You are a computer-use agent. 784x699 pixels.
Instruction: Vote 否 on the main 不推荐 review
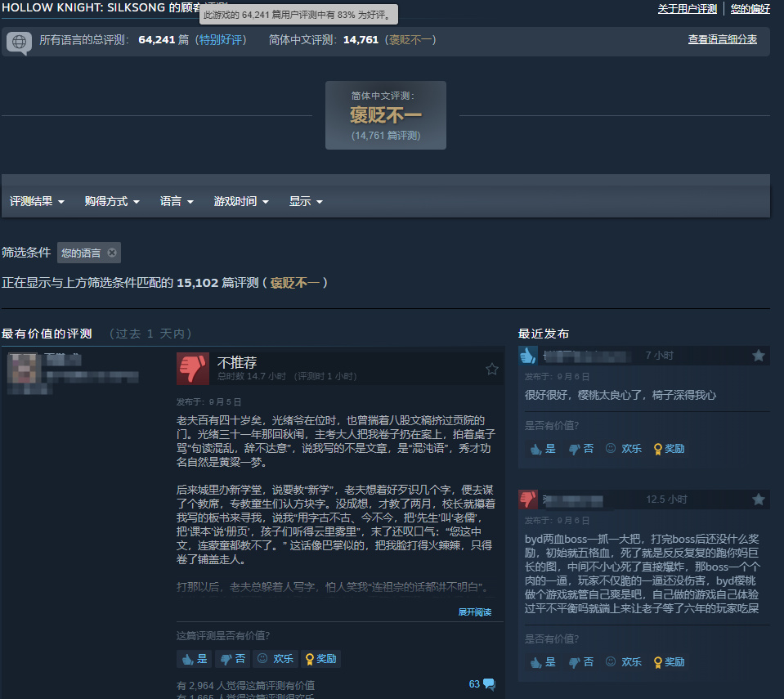tap(233, 659)
